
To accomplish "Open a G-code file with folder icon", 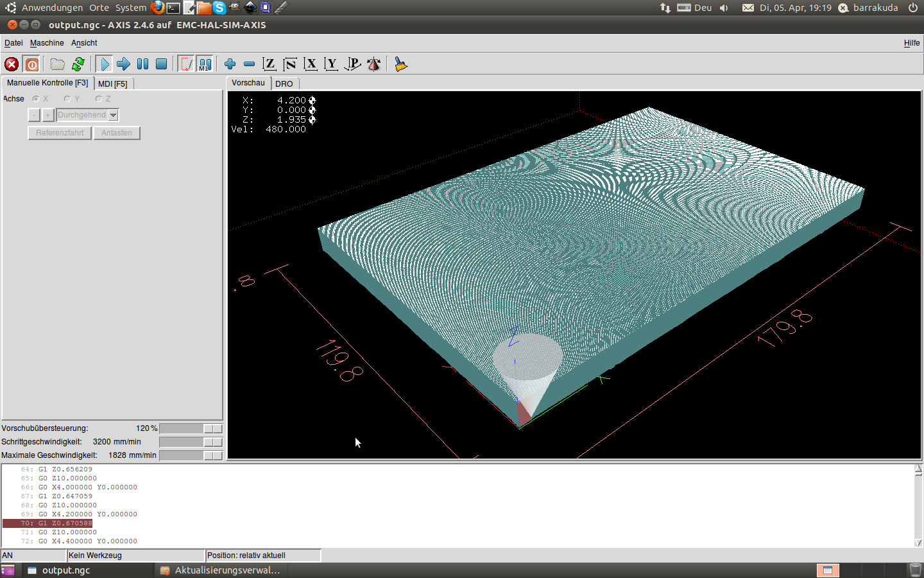I will click(58, 64).
